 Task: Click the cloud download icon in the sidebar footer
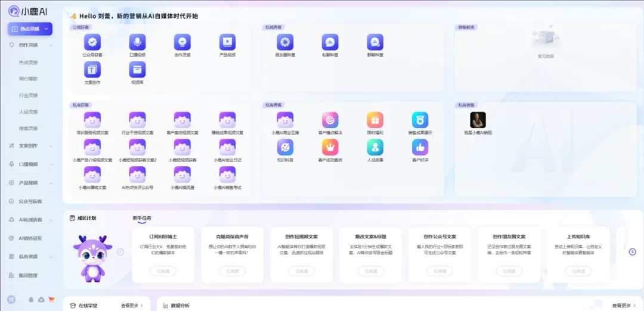[41, 300]
